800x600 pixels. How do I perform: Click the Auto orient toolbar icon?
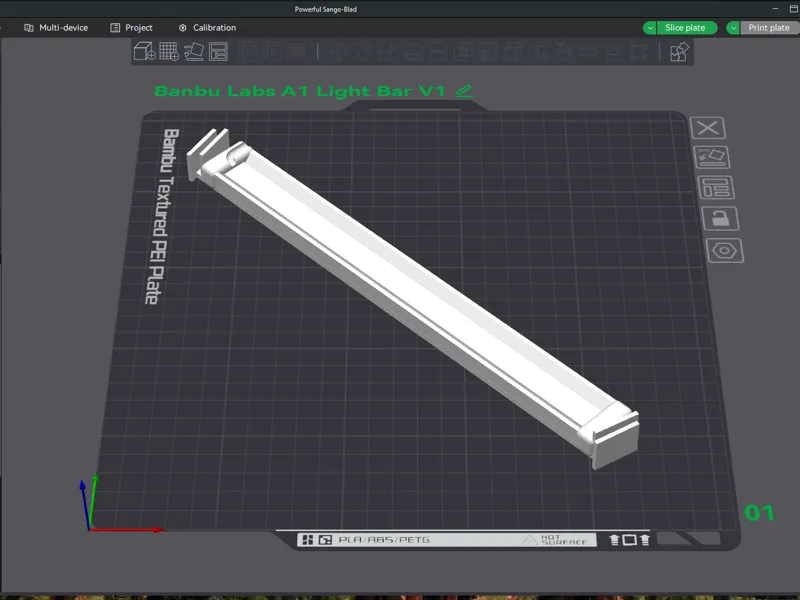194,52
